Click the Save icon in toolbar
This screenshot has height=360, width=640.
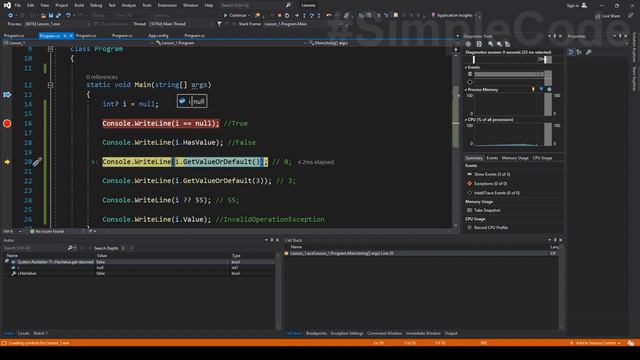pos(51,16)
